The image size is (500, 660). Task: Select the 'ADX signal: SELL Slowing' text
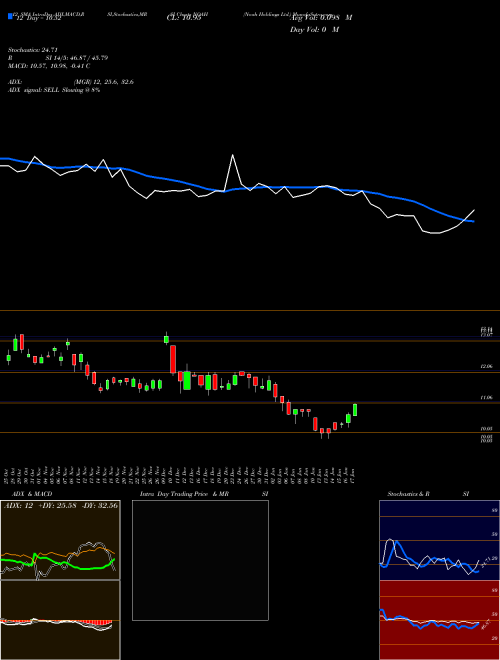[45, 90]
